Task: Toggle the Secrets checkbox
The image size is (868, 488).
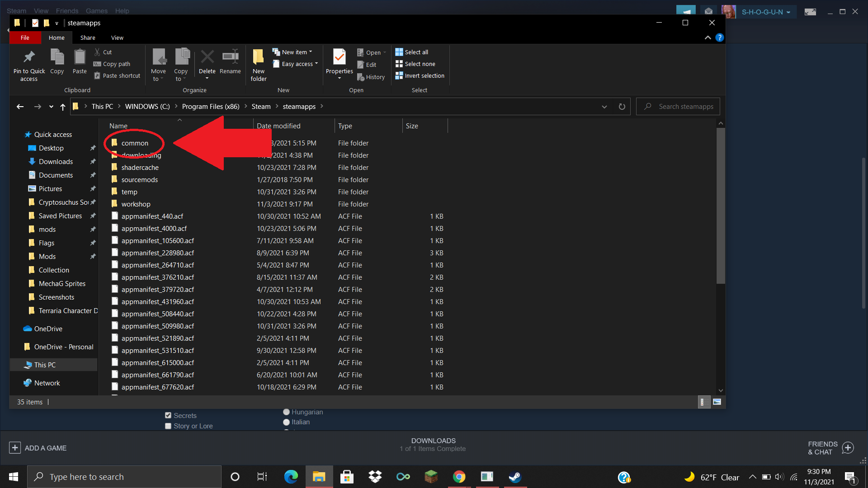Action: 168,415
